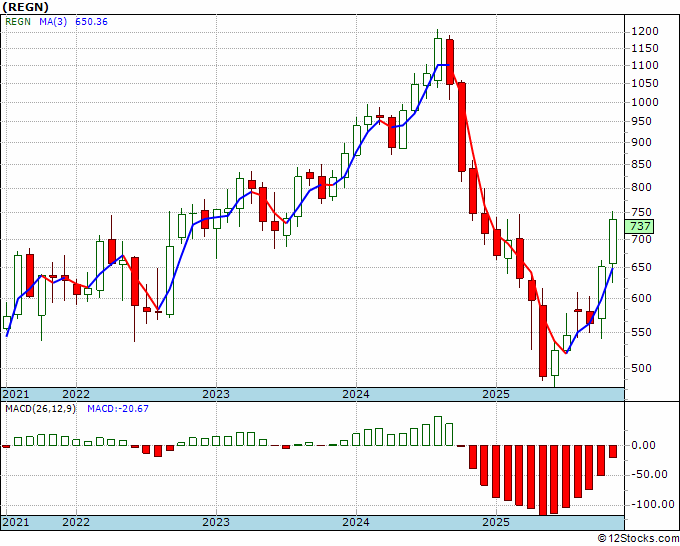The width and height of the screenshot is (680, 546).
Task: Click the 2025 label on price timeline
Action: (x=496, y=394)
